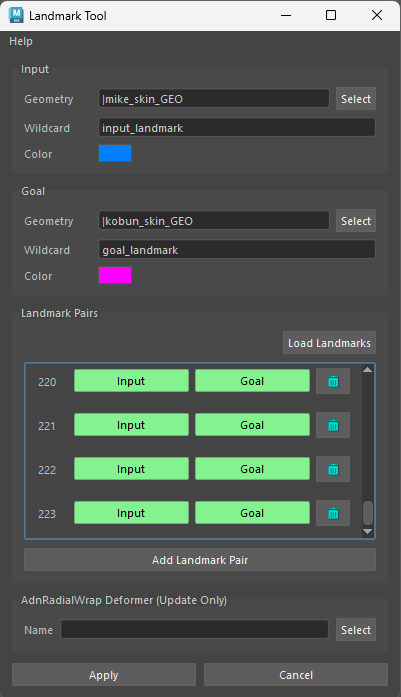The image size is (401, 697).
Task: Remove landmark pair 222 using trash icon
Action: pos(333,469)
